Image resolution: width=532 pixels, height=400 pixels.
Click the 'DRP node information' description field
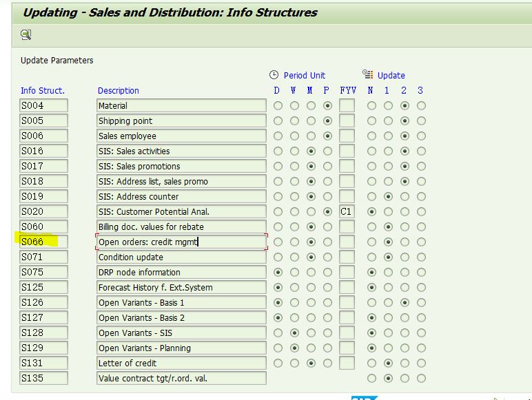click(181, 272)
